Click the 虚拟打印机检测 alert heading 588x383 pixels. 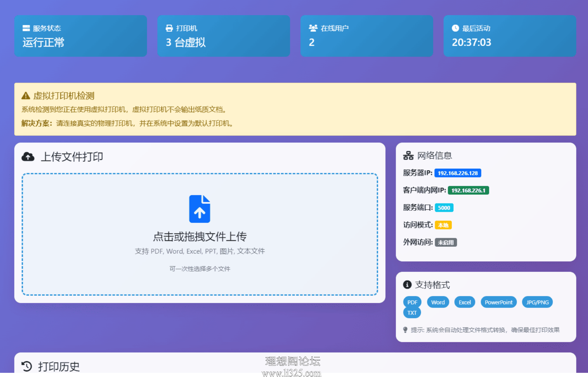click(x=64, y=96)
